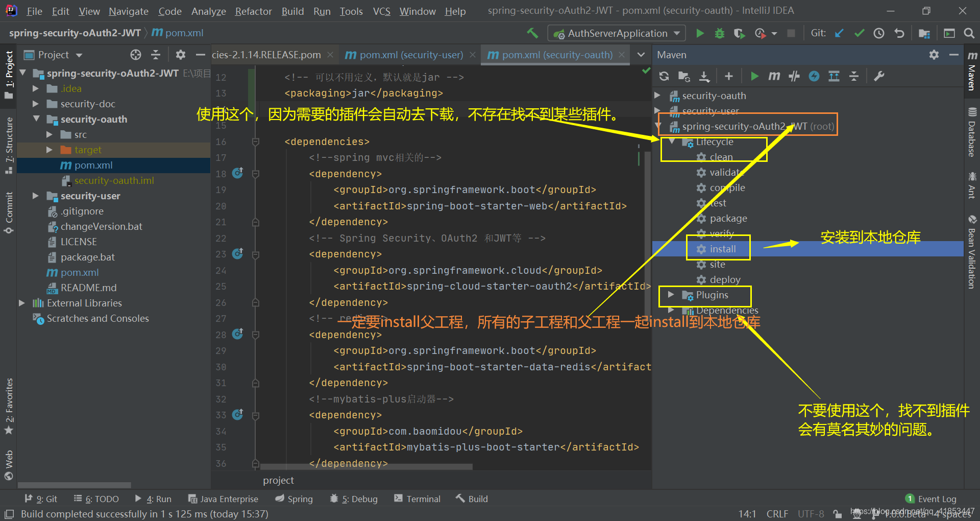Toggle the Structure tool window
This screenshot has height=521, width=980.
tap(9, 146)
